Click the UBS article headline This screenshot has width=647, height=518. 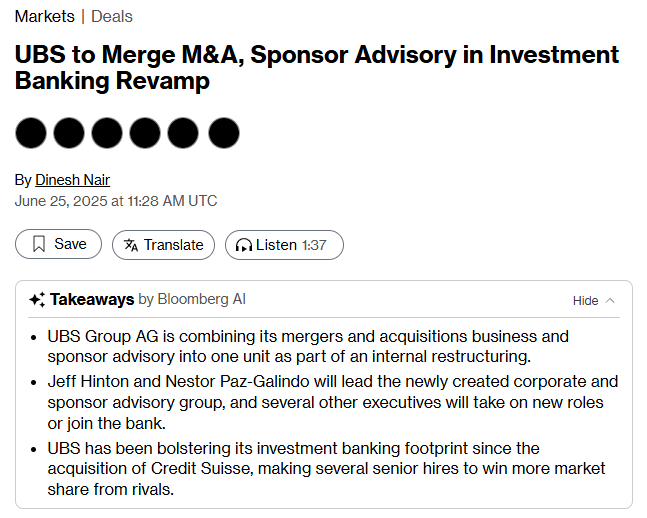coord(316,67)
